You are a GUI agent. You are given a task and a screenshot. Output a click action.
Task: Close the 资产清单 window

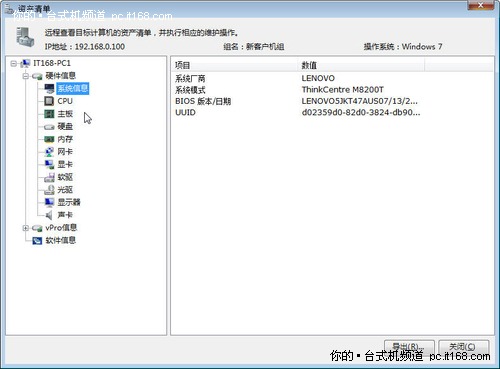480,5
